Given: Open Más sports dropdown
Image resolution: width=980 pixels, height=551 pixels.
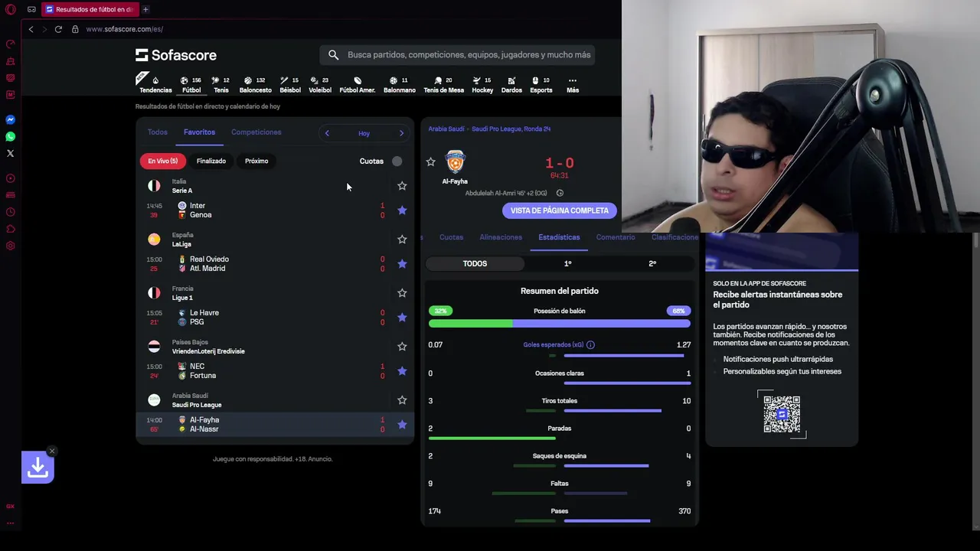Looking at the screenshot, I should pos(572,84).
